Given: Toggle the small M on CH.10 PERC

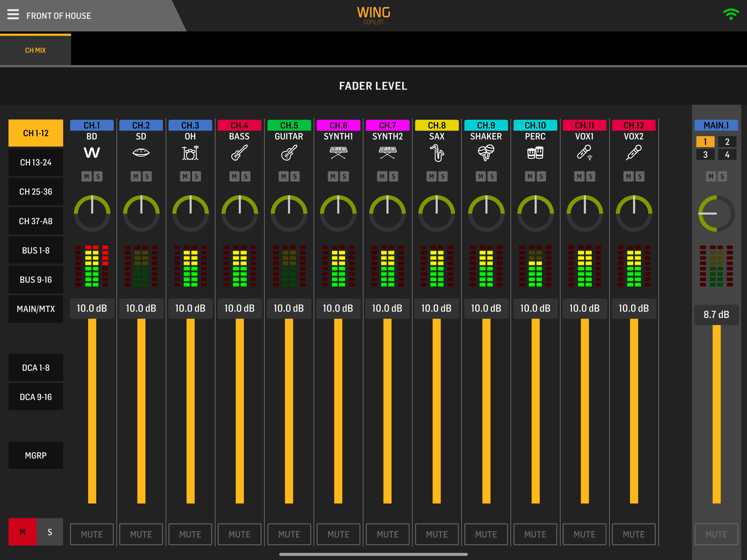Looking at the screenshot, I should [x=530, y=176].
